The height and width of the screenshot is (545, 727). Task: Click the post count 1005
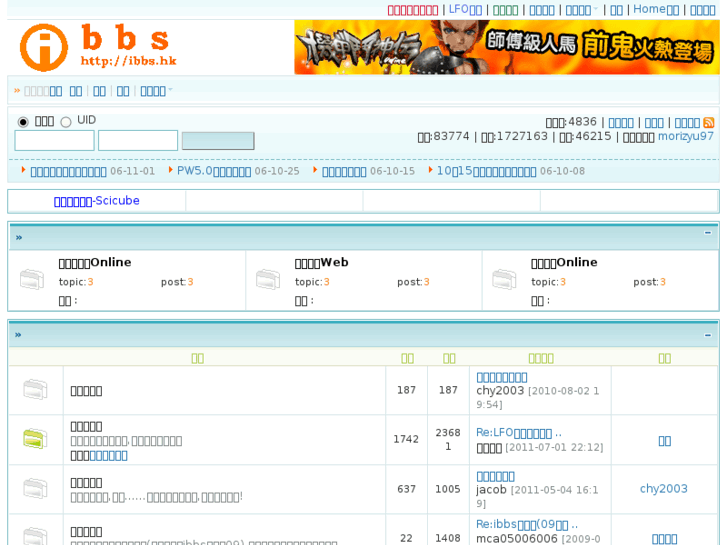coord(447,489)
